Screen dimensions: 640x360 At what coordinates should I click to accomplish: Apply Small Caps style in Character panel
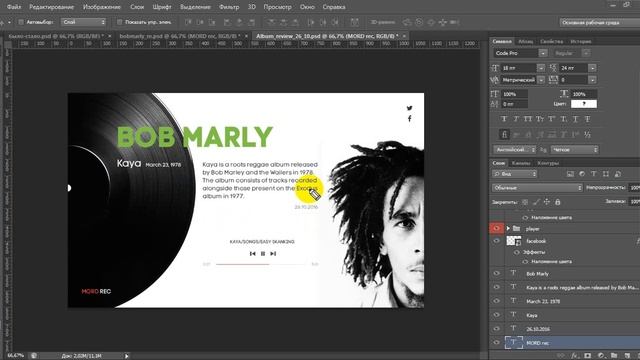(x=540, y=119)
